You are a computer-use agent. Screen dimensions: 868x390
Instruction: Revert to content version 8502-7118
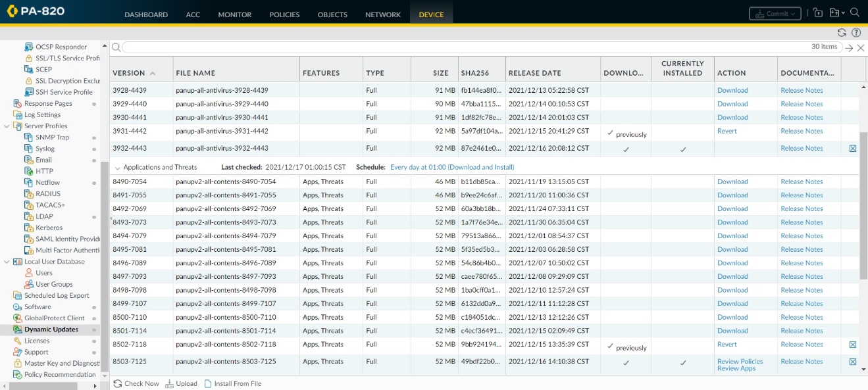727,344
